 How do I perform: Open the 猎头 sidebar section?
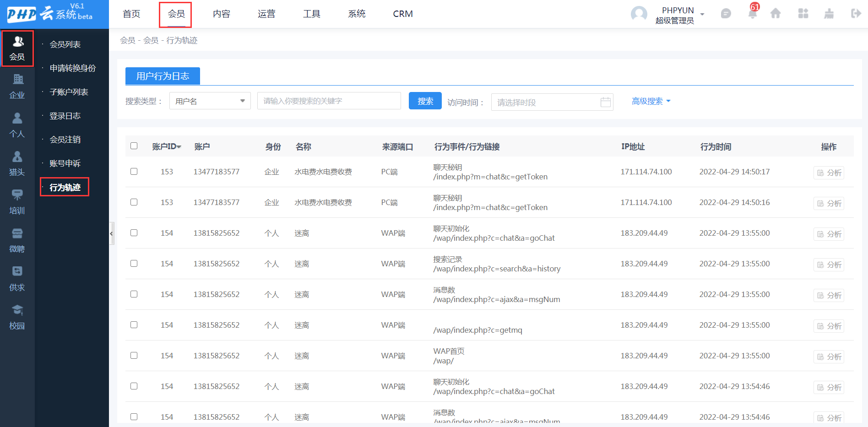17,164
